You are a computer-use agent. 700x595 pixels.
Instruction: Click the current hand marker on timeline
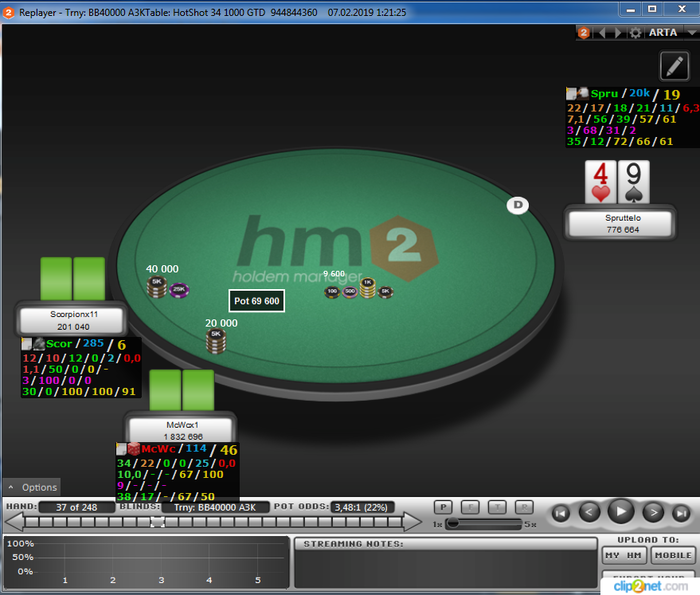coord(157,521)
